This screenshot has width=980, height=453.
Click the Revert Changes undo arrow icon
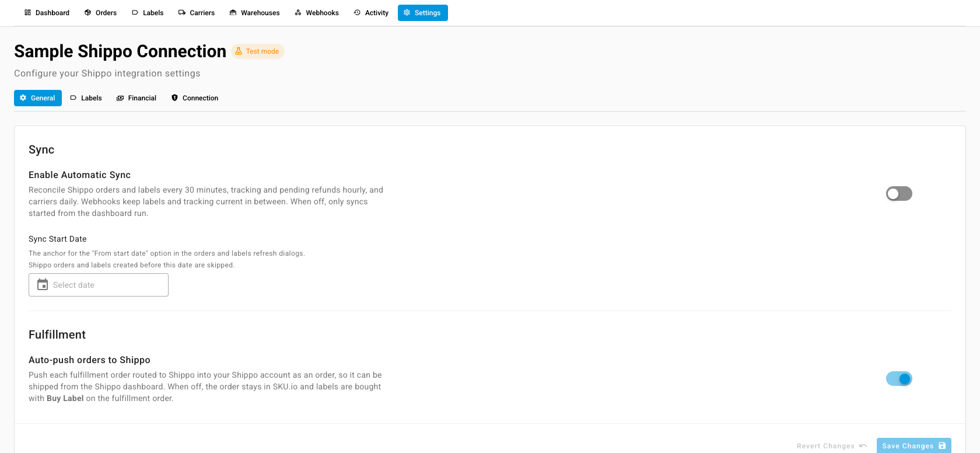coord(863,446)
